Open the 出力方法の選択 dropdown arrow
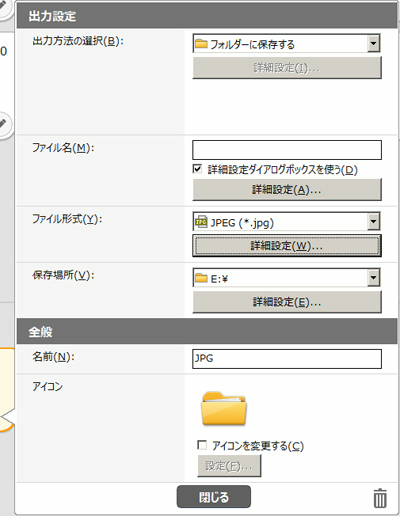This screenshot has height=516, width=400. [373, 43]
